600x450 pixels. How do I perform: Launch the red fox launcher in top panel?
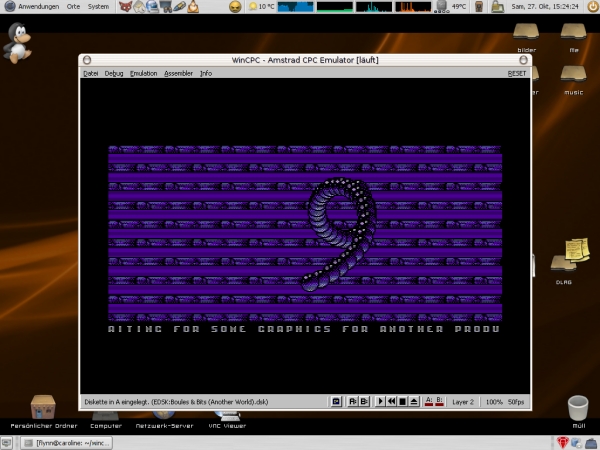pos(125,7)
